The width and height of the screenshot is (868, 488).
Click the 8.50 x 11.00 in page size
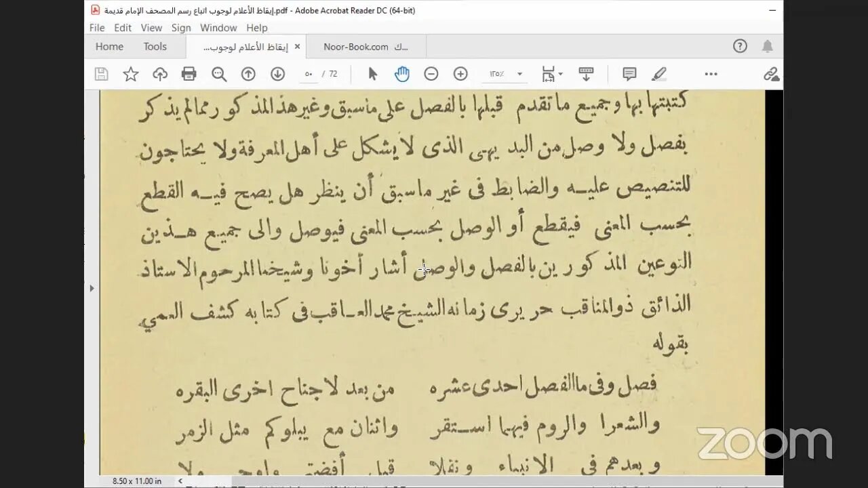138,481
